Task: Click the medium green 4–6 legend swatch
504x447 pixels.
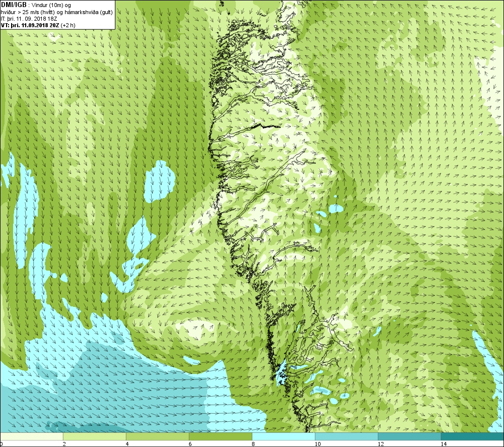Action: [157, 436]
